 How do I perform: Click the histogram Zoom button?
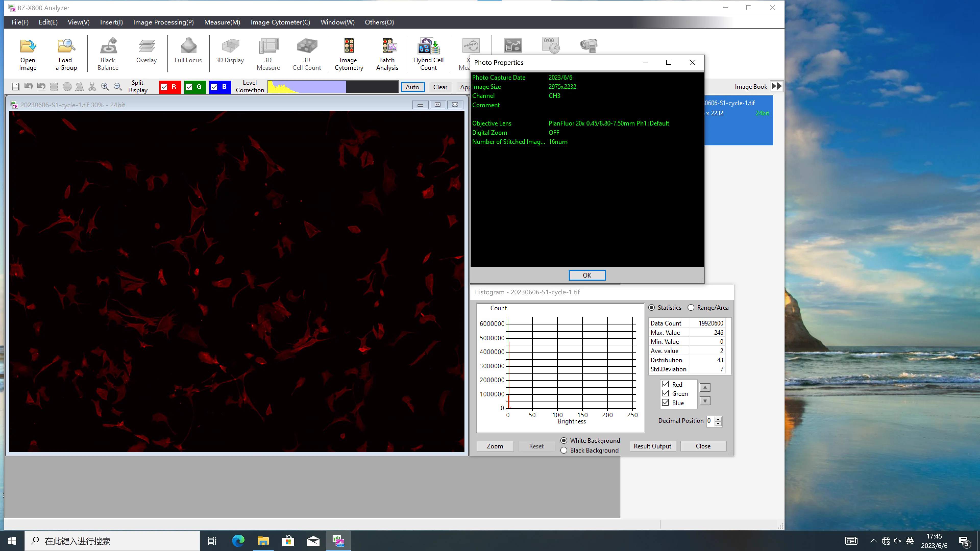[495, 446]
